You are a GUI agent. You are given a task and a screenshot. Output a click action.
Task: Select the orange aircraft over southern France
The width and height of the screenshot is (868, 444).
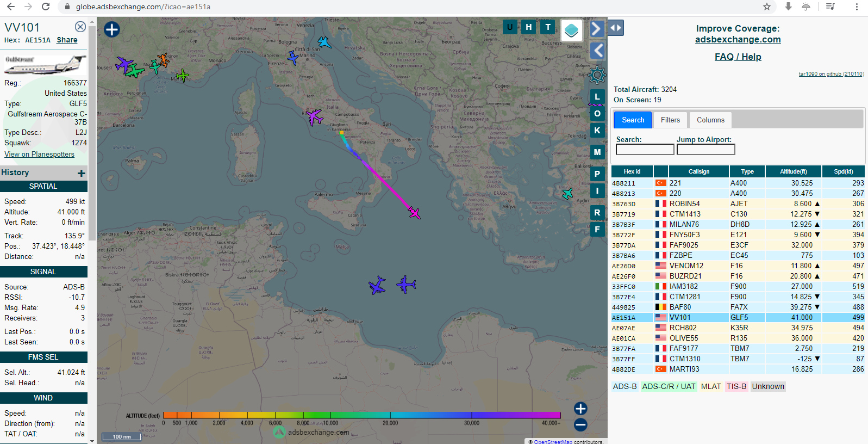point(163,59)
